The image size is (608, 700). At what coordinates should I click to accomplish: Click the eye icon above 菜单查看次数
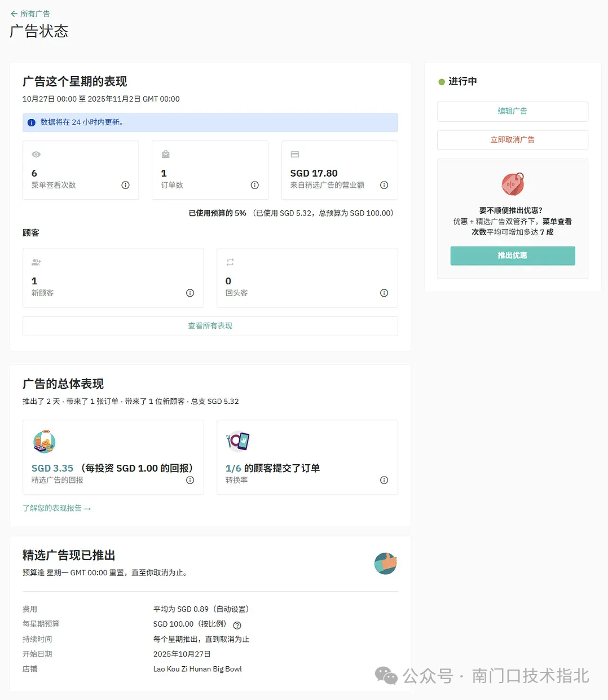point(36,155)
